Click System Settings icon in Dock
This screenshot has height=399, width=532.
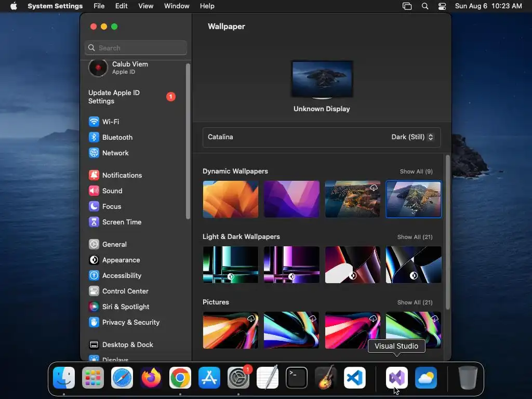(238, 378)
